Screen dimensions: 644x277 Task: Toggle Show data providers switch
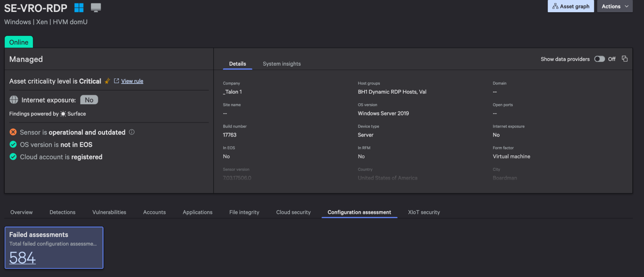599,59
